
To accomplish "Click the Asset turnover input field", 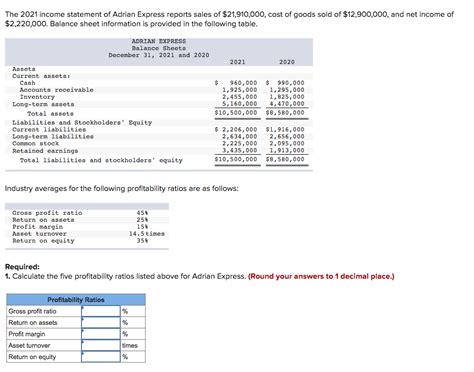I will tap(101, 345).
